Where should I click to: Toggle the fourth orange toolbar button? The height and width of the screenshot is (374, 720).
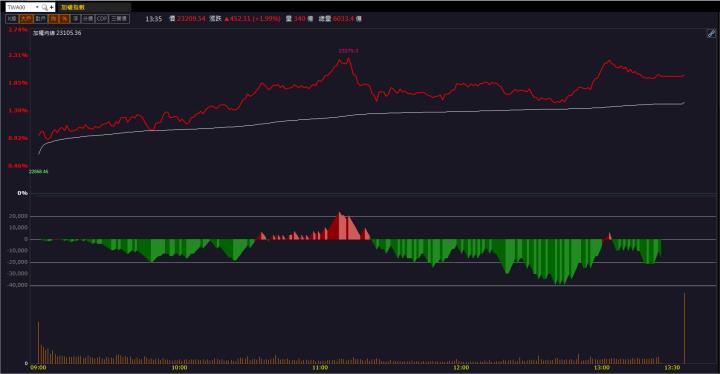pyautogui.click(x=53, y=19)
